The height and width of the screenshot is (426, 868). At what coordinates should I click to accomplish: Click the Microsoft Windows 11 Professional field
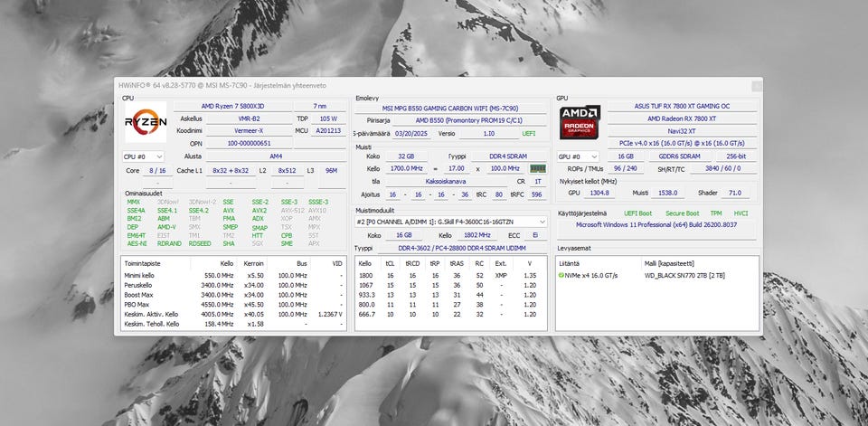[x=656, y=224]
